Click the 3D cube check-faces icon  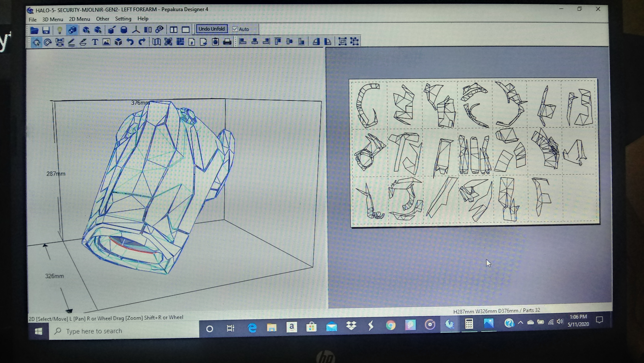click(118, 42)
